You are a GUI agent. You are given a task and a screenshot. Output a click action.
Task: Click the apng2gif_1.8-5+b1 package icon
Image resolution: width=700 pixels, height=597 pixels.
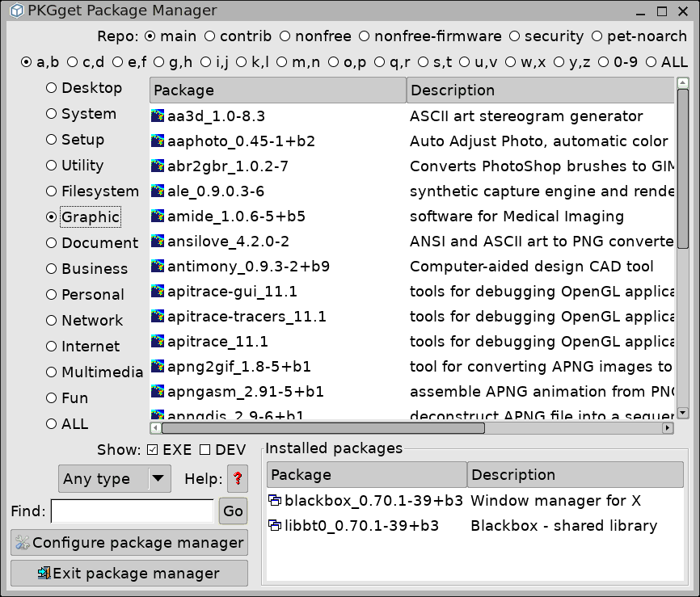(x=158, y=366)
